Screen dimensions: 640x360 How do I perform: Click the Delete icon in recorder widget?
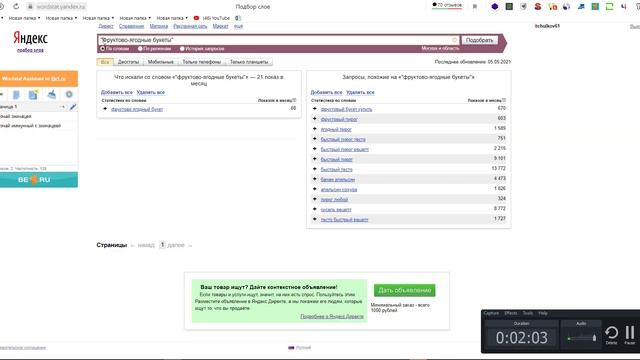611,336
